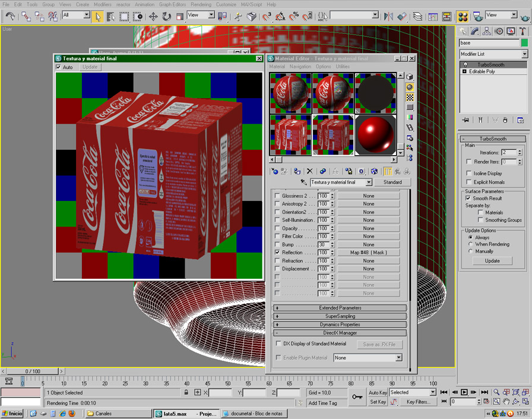The height and width of the screenshot is (419, 532).
Task: Open Curve Editor from main toolbar
Action: 433,16
